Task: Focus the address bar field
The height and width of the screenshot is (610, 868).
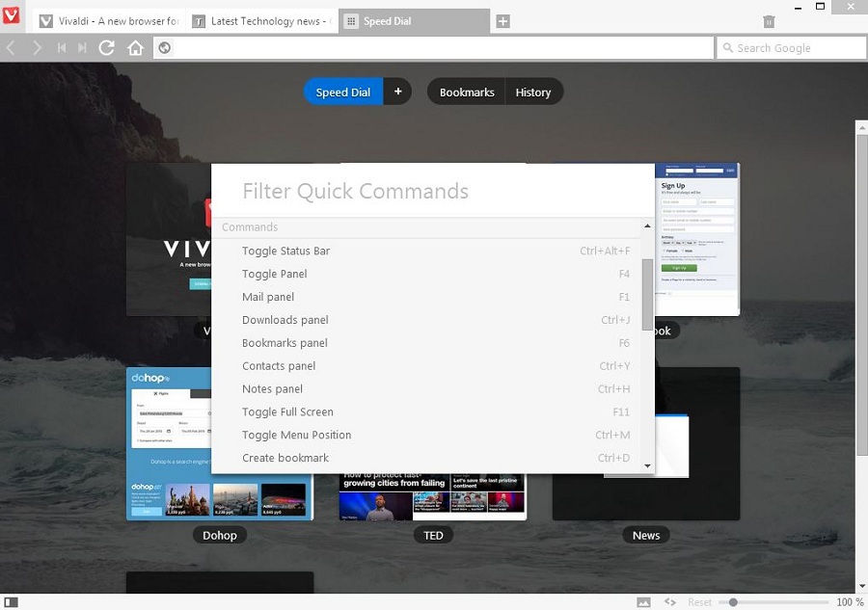Action: click(x=433, y=48)
